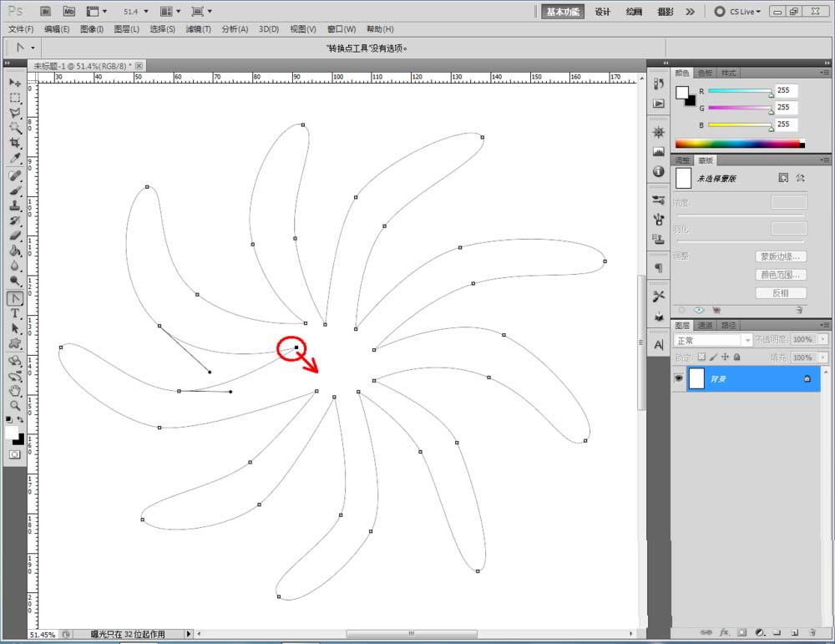Select the Hand tool
The height and width of the screenshot is (644, 835).
(15, 390)
